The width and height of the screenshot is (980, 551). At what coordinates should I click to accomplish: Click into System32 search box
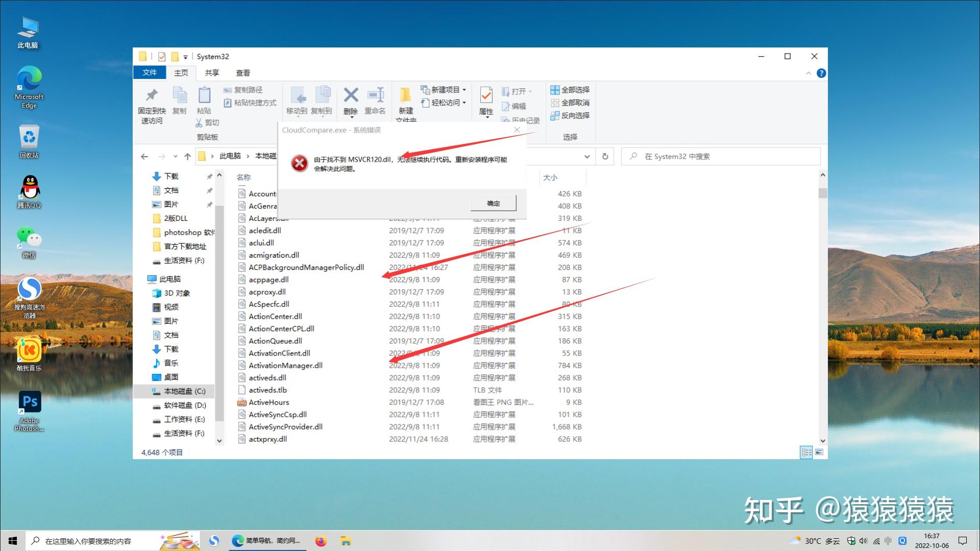[x=721, y=157]
